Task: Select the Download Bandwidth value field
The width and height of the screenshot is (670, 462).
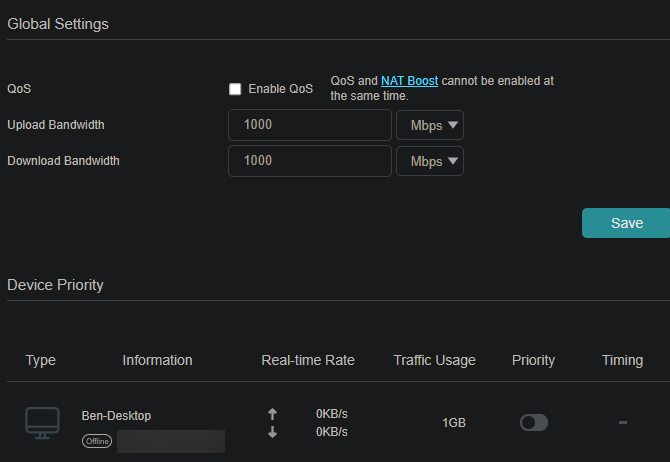Action: [310, 161]
